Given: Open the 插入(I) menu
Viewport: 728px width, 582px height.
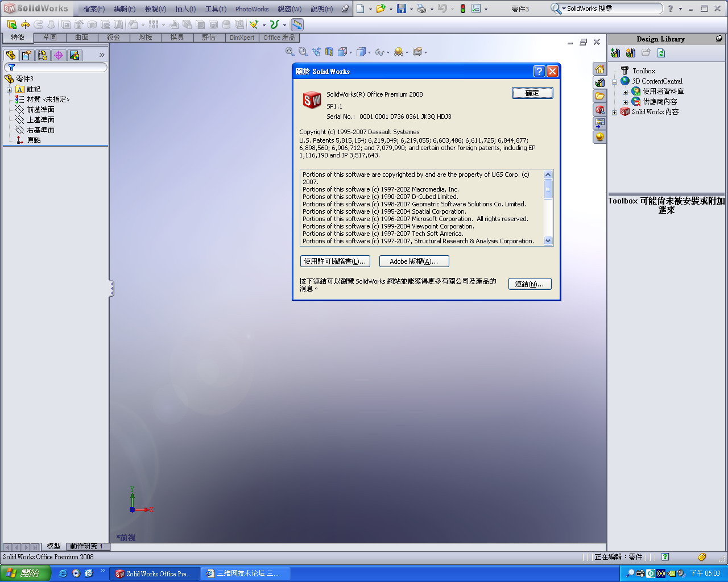Looking at the screenshot, I should pos(185,9).
